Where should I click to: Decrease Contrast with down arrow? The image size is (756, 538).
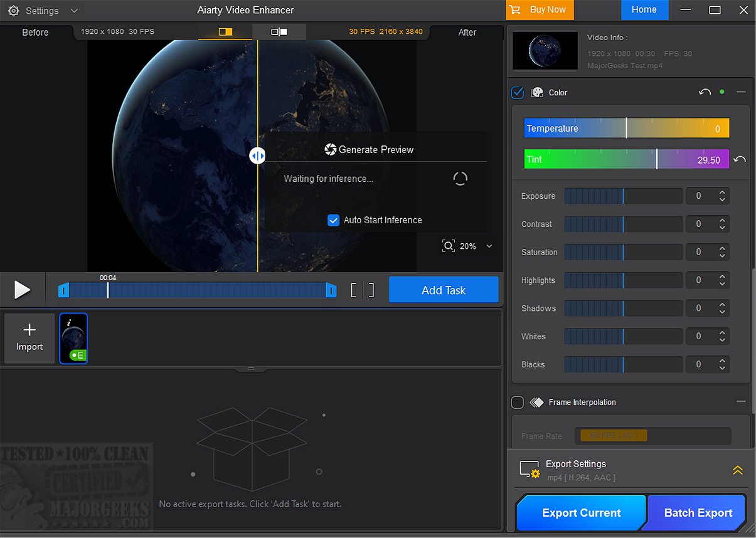point(722,228)
